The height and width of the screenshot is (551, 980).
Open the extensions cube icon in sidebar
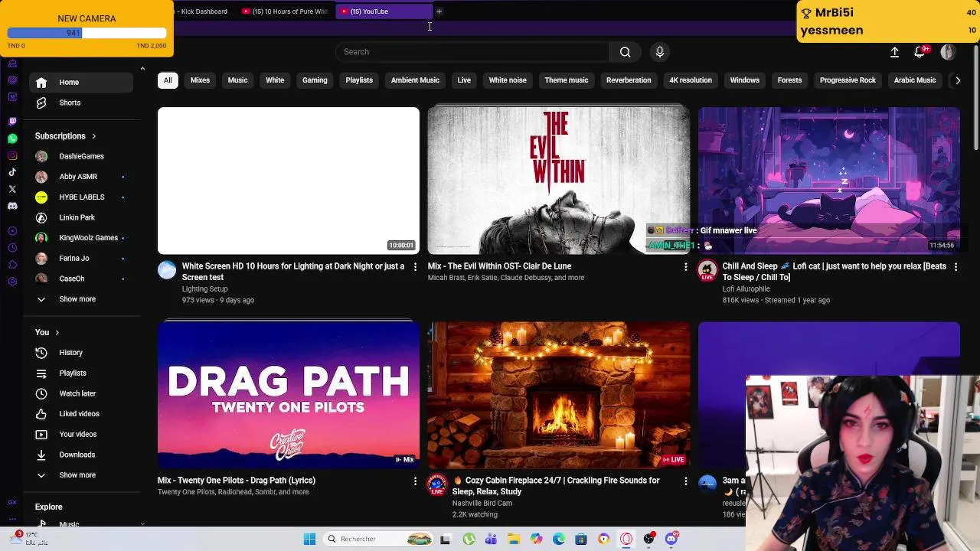pos(12,265)
